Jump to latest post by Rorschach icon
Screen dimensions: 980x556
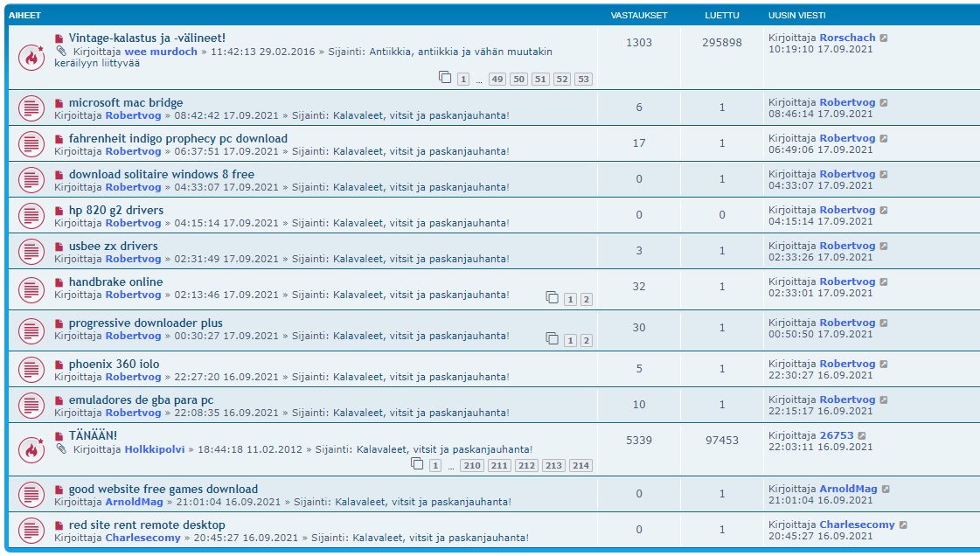(884, 38)
